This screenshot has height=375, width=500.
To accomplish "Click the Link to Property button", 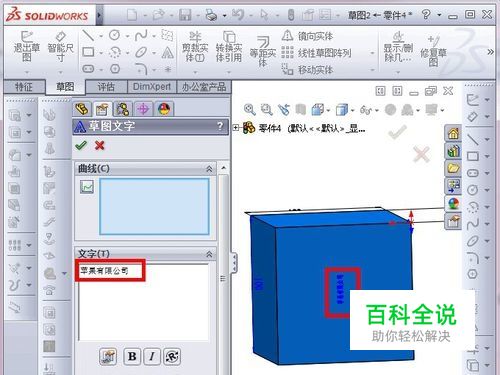I will tap(108, 356).
